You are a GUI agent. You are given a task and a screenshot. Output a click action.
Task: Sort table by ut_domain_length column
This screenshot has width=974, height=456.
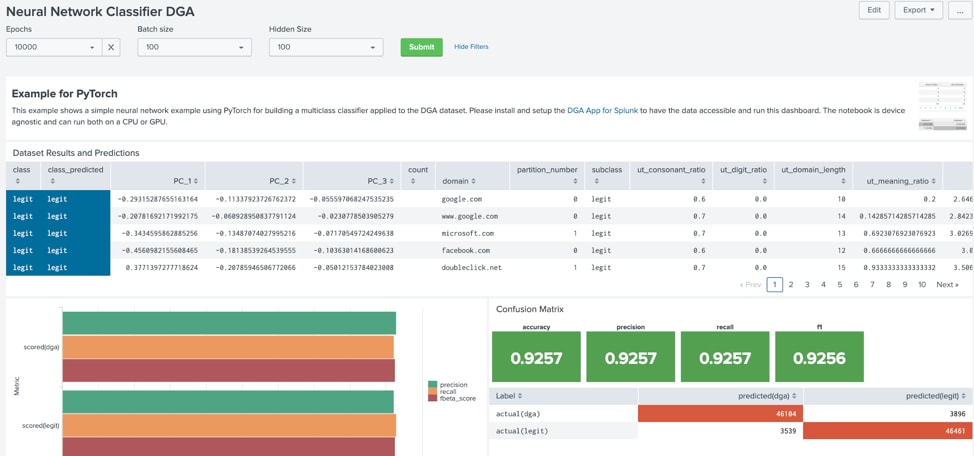click(813, 175)
